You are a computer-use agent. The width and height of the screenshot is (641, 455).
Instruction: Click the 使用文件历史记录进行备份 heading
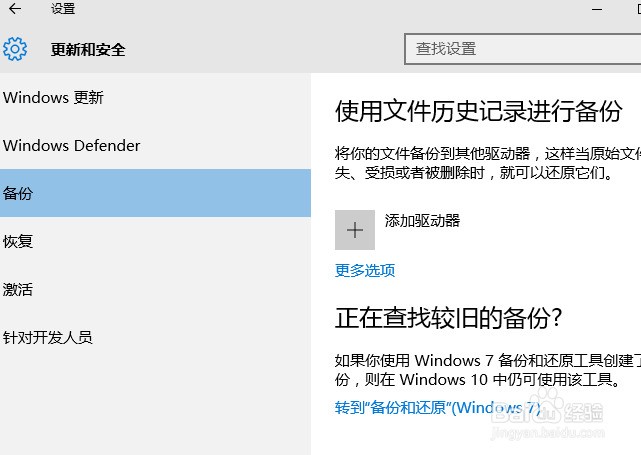(x=478, y=110)
